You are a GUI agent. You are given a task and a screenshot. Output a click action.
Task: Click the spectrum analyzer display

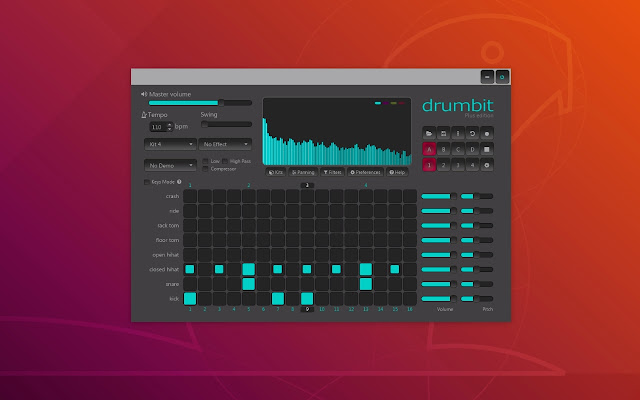pyautogui.click(x=337, y=131)
